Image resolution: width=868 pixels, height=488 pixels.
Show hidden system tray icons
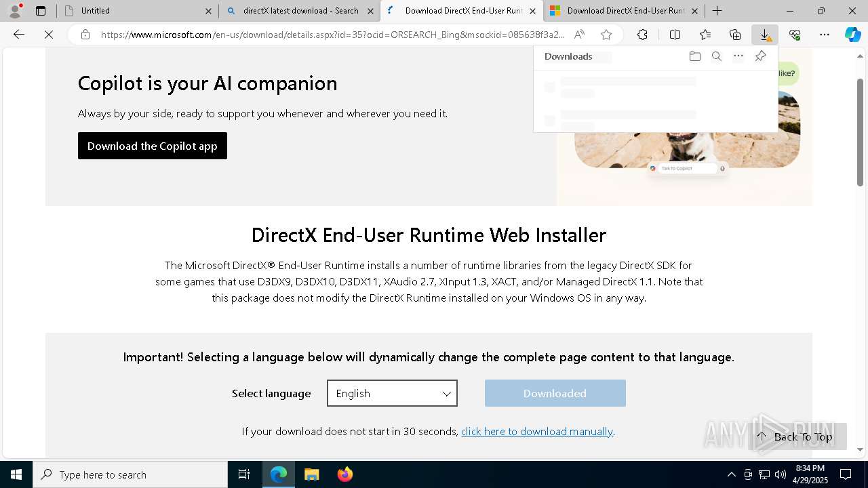click(x=731, y=474)
